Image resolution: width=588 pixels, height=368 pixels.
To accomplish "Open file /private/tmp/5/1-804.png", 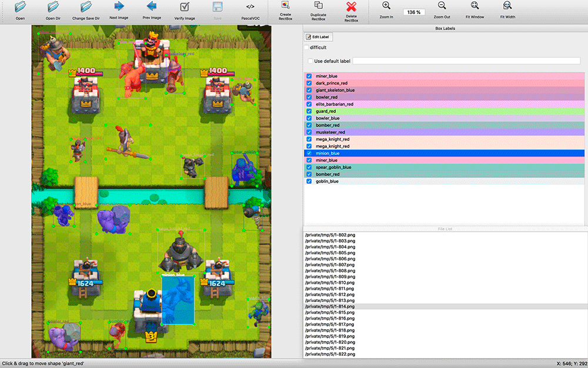I will (330, 247).
